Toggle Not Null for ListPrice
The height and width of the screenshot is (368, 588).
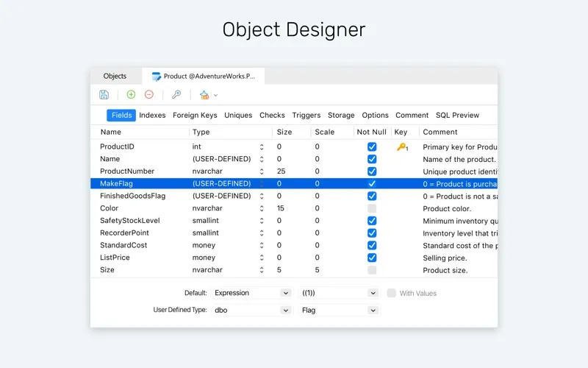point(372,258)
